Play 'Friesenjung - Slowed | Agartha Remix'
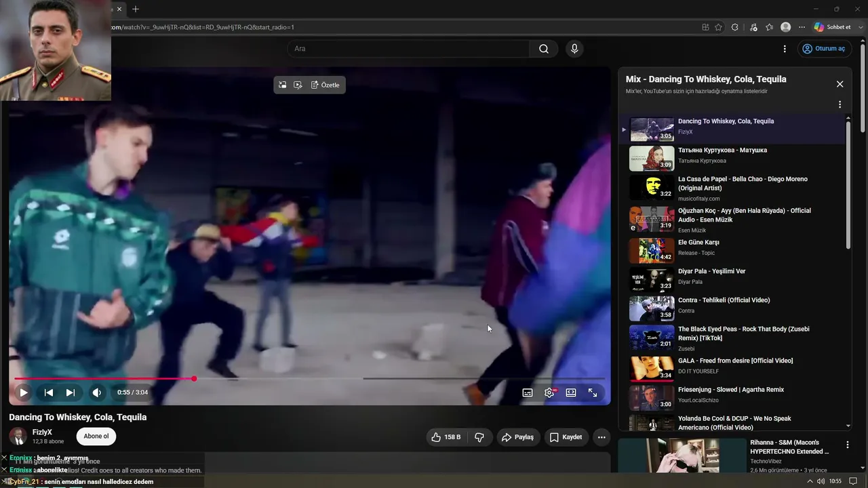The width and height of the screenshot is (868, 488). [x=733, y=399]
